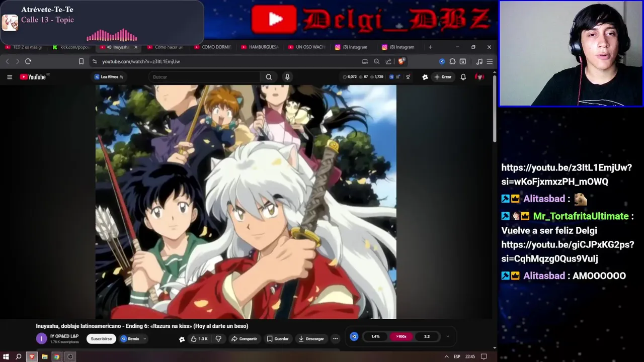The image size is (644, 362).
Task: Switch to HAMBURGUESA tab
Action: [260, 47]
